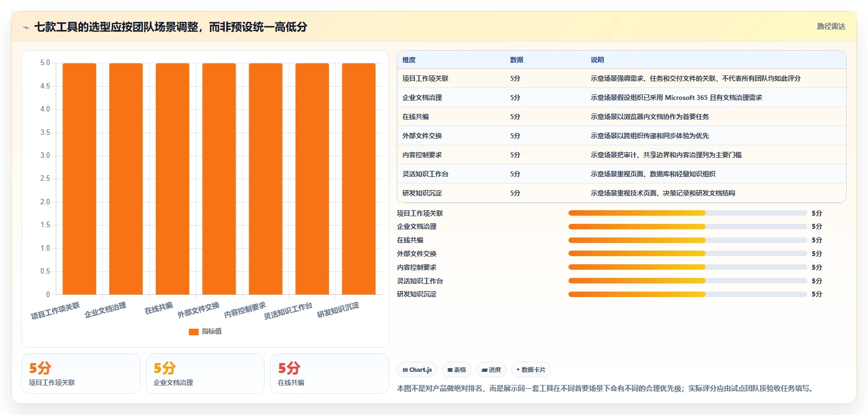The height and width of the screenshot is (415, 868).
Task: Click the 2.5 y-axis label
Action: click(45, 179)
